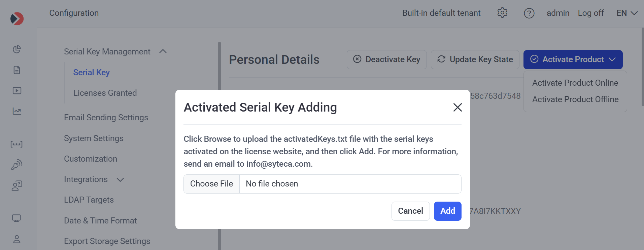This screenshot has width=644, height=250.
Task: Open the settings gear icon in header
Action: coord(502,13)
